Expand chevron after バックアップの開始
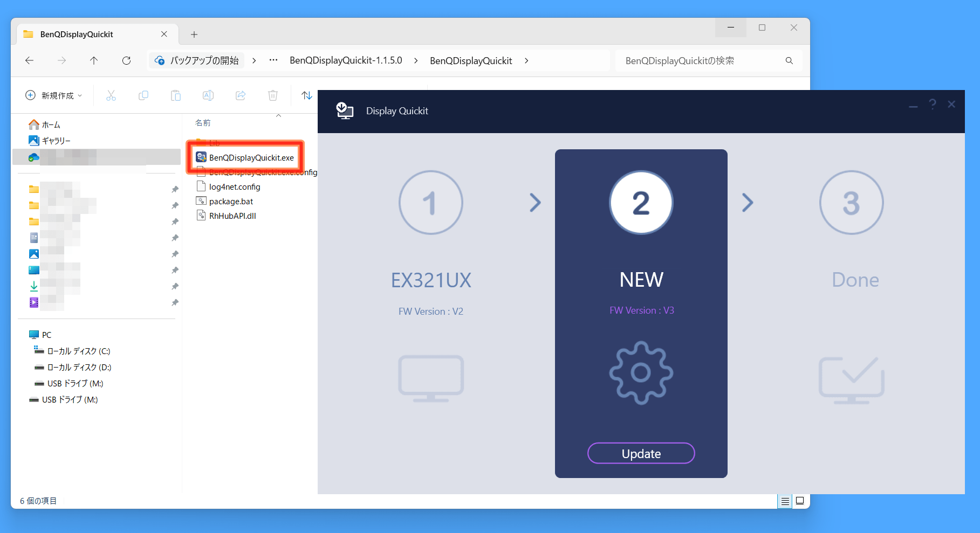This screenshot has height=533, width=980. (x=254, y=60)
